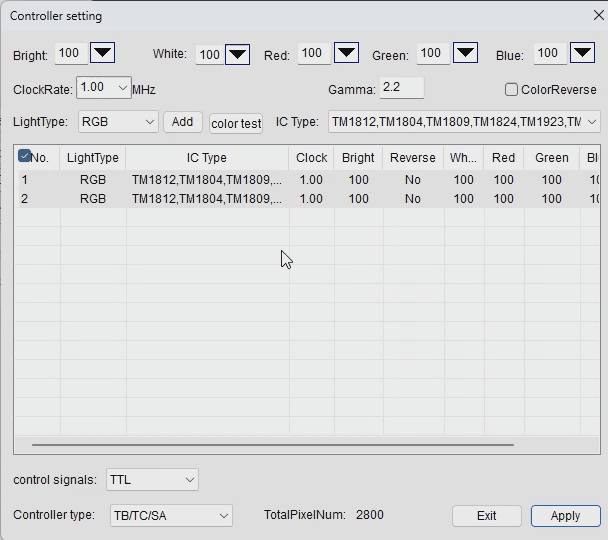
Task: Open the Green value dropdown arrow
Action: 465,53
